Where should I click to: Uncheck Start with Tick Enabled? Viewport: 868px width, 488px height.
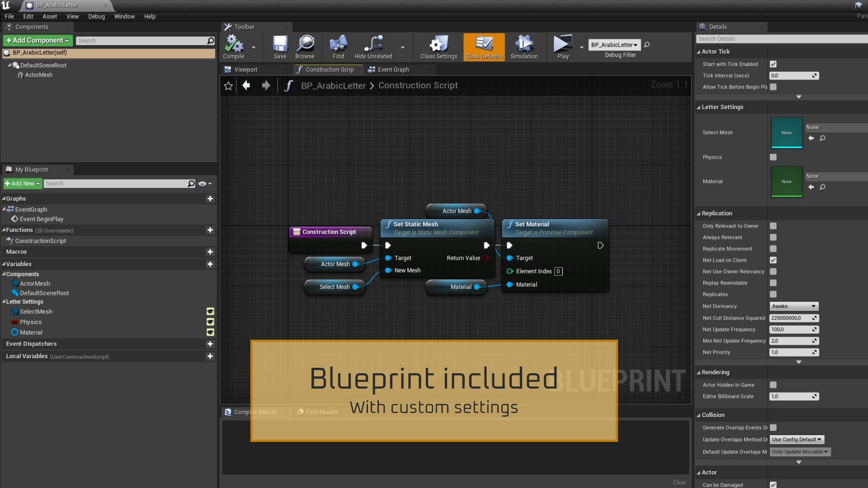point(773,64)
